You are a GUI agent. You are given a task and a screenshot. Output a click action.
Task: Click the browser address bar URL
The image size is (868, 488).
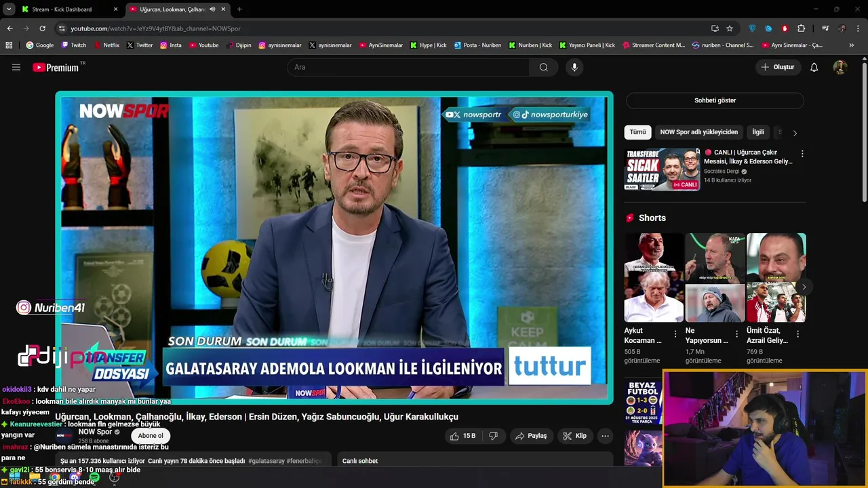[x=155, y=28]
